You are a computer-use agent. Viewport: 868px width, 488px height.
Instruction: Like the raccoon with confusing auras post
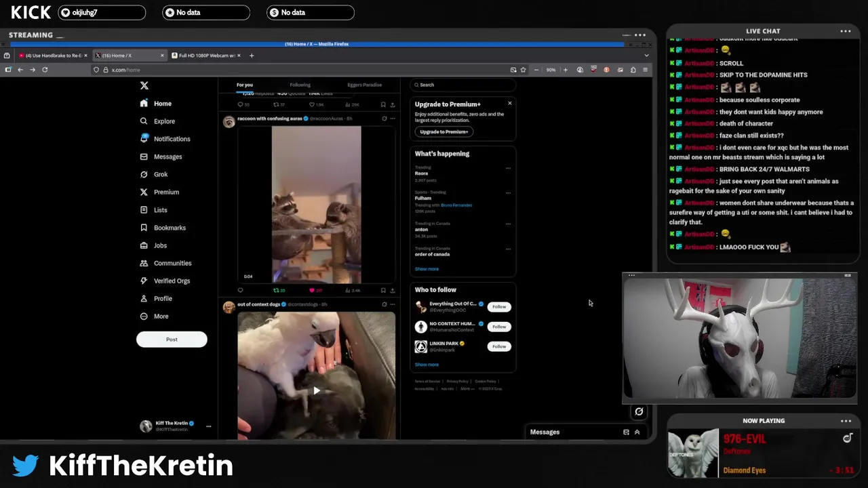coord(315,290)
